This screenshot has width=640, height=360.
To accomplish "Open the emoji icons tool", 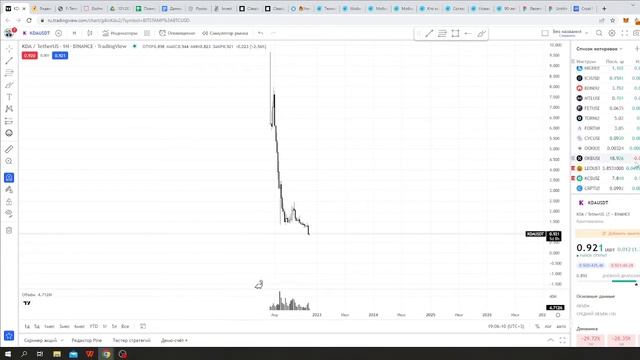I will coord(9,133).
